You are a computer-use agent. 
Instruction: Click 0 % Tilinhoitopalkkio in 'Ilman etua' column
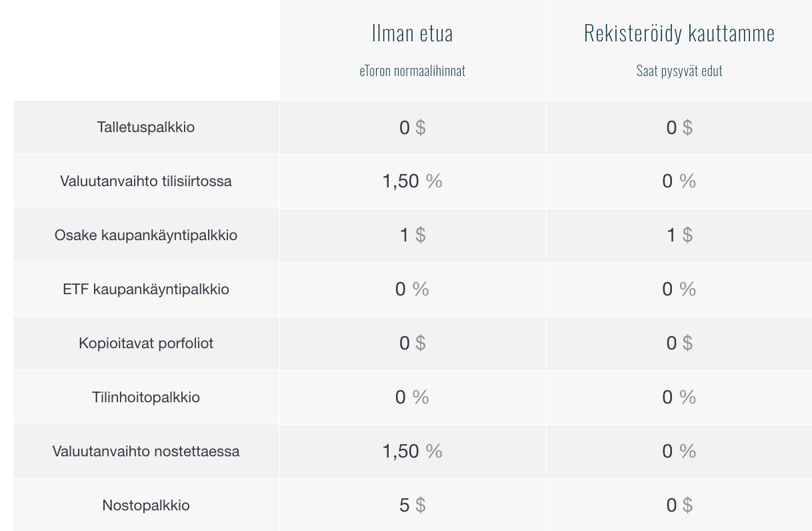pos(412,398)
